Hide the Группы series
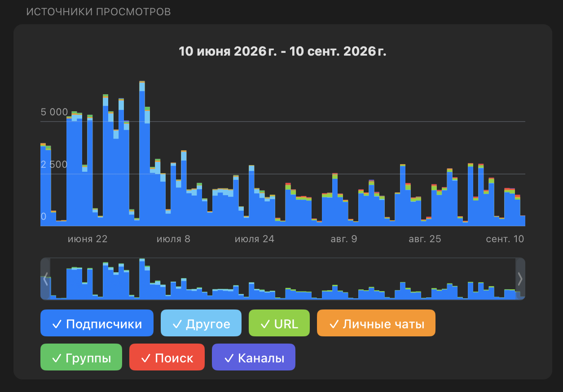 coord(81,357)
